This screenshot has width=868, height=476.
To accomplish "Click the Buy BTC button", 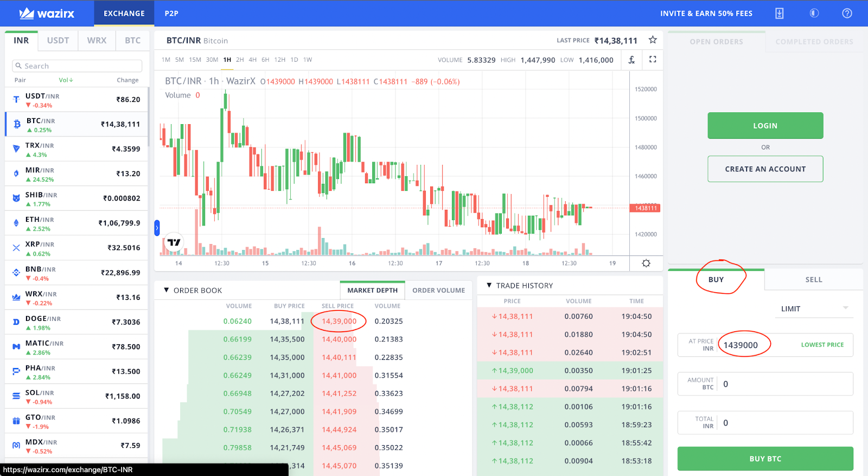I will [x=765, y=459].
